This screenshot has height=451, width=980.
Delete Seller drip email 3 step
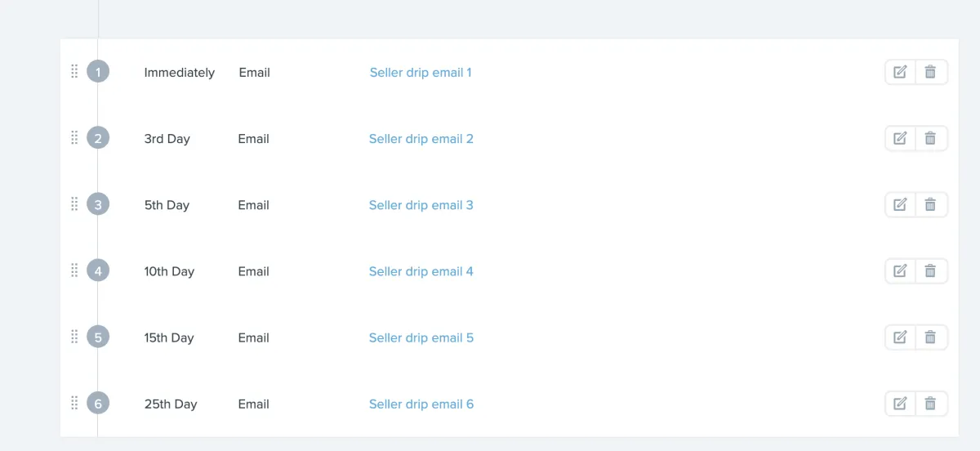click(x=930, y=204)
